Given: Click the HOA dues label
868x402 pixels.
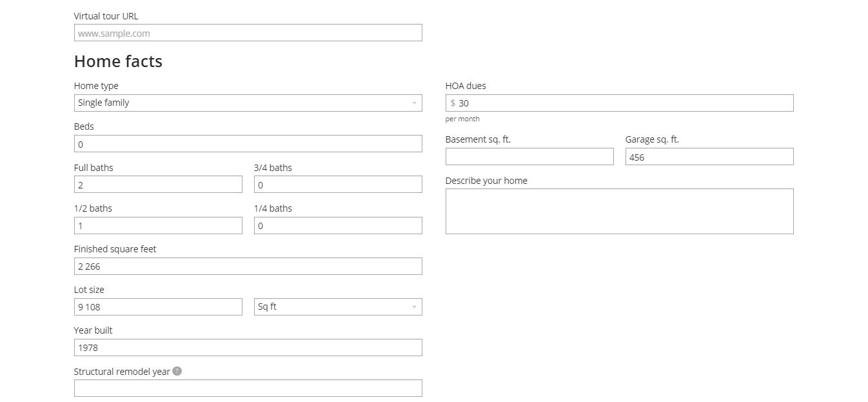Looking at the screenshot, I should coord(466,86).
